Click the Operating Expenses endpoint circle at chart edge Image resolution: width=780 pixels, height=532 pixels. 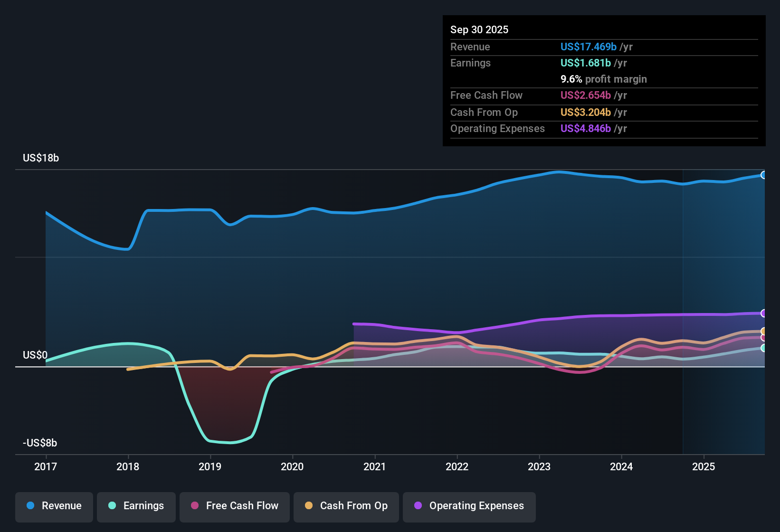click(x=764, y=313)
